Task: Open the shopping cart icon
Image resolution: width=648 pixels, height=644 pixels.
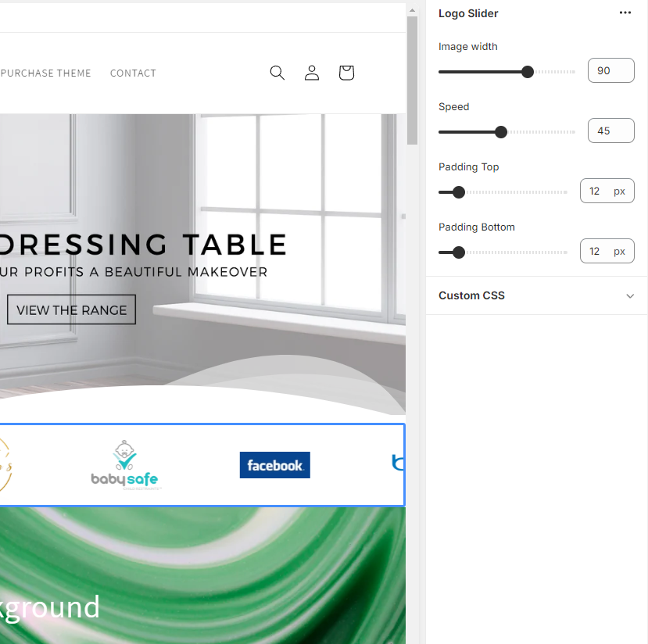Action: tap(346, 73)
